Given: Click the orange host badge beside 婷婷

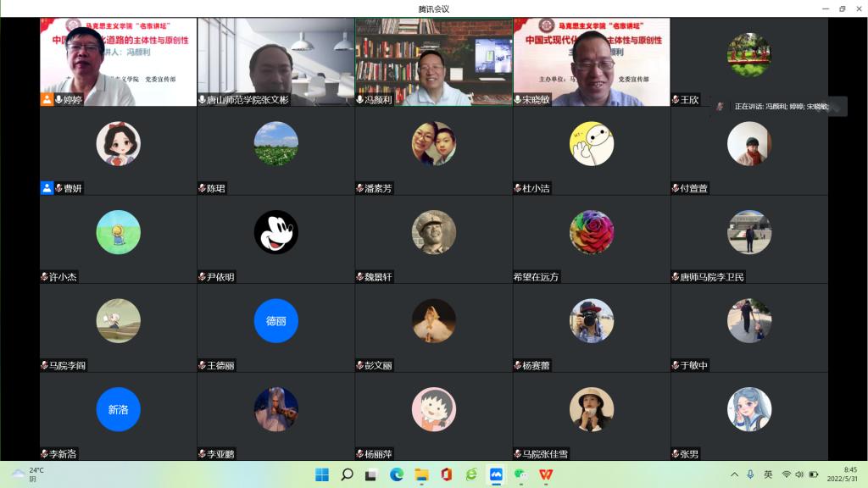Looking at the screenshot, I should coord(47,100).
